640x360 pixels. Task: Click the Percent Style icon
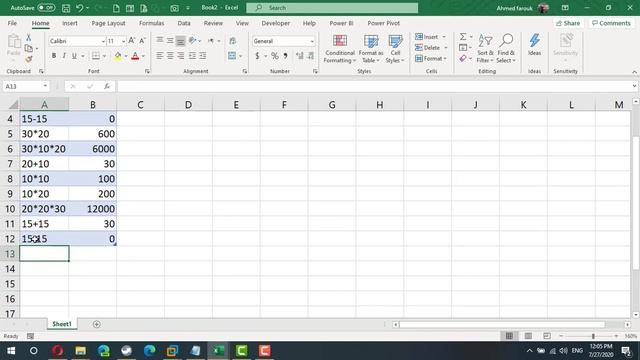275,56
